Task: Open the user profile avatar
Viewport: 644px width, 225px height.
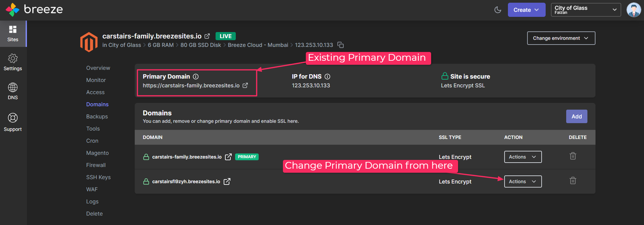Action: [634, 10]
